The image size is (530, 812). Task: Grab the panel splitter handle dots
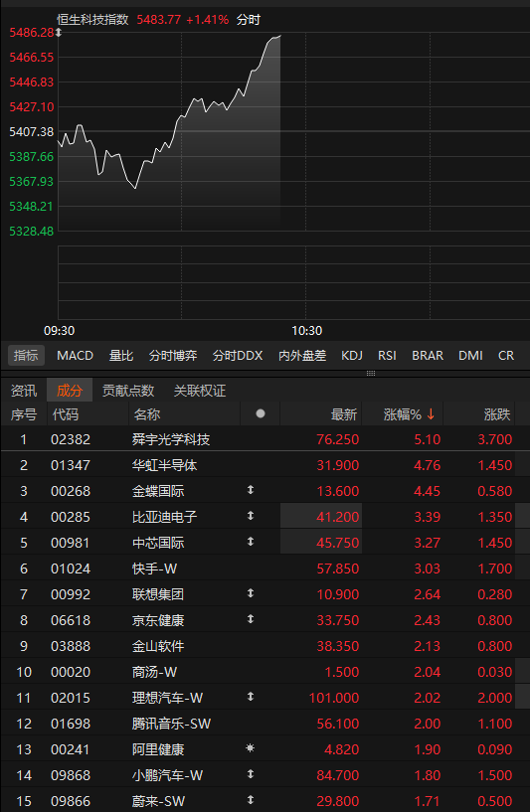[x=371, y=373]
